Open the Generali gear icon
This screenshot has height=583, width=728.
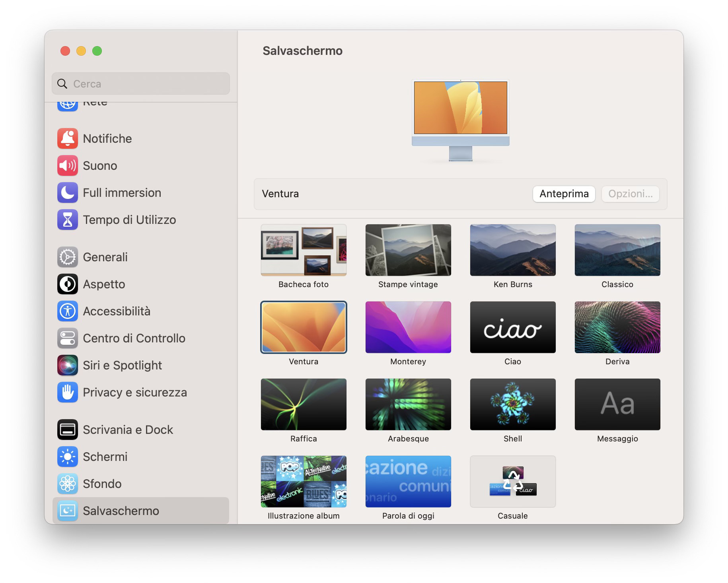[68, 257]
